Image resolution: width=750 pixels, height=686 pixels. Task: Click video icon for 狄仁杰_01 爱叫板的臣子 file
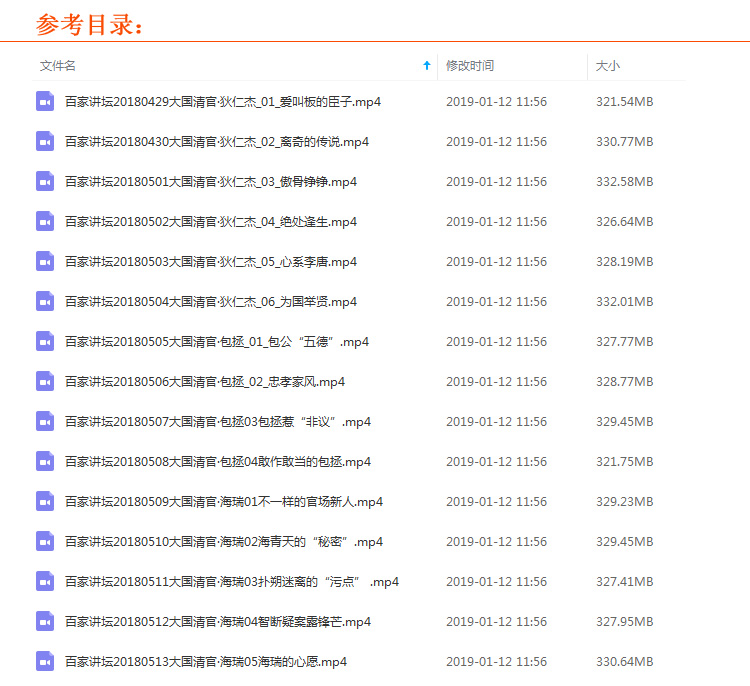pyautogui.click(x=45, y=101)
